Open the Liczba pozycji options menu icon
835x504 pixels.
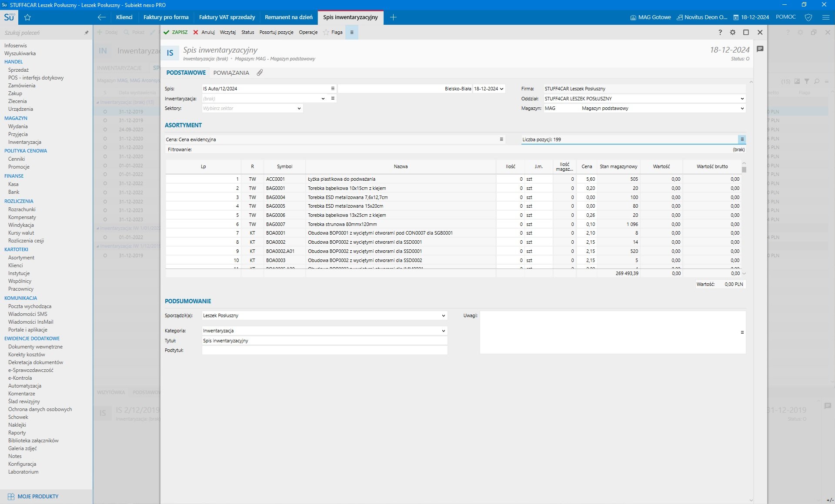pos(742,139)
